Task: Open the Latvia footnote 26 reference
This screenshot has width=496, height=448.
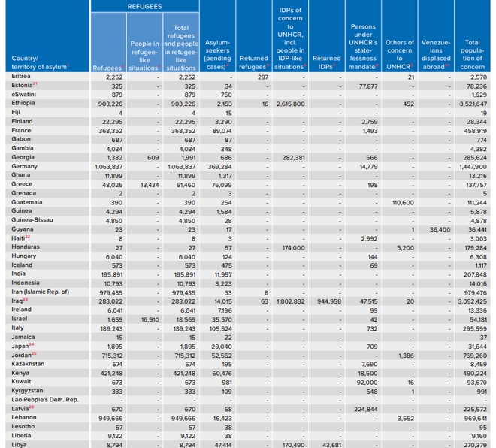Action: [x=31, y=407]
